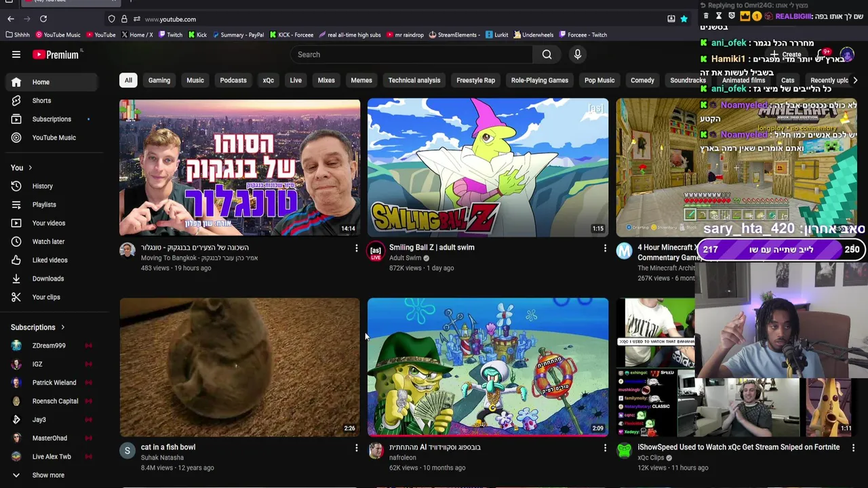
Task: Select the Memes filter chip
Action: coord(361,80)
